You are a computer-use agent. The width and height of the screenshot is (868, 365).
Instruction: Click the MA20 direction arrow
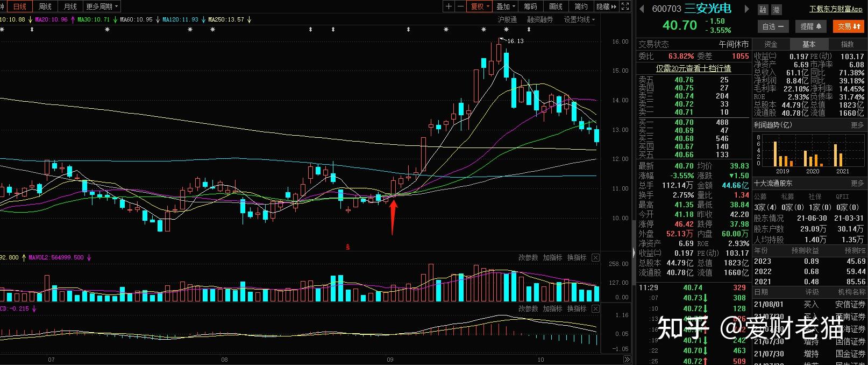73,19
